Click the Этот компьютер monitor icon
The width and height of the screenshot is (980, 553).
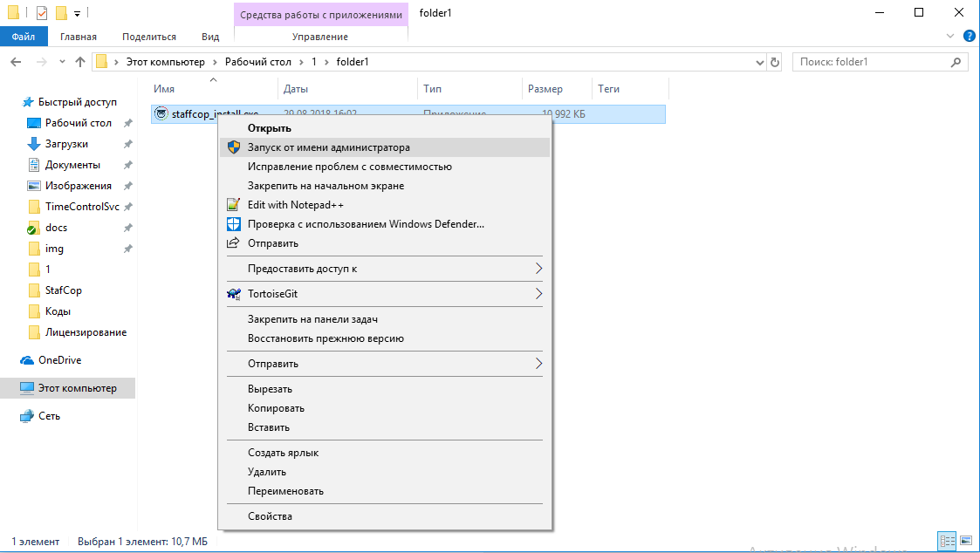27,388
